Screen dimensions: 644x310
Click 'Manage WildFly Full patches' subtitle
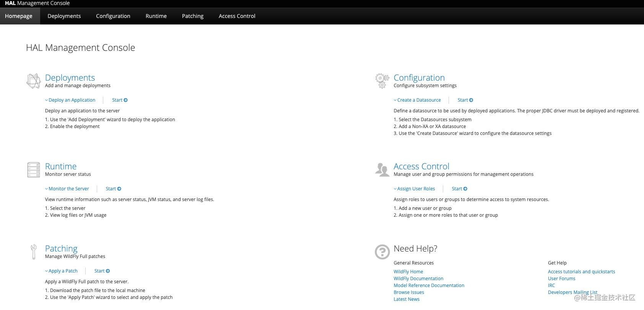[x=75, y=256]
